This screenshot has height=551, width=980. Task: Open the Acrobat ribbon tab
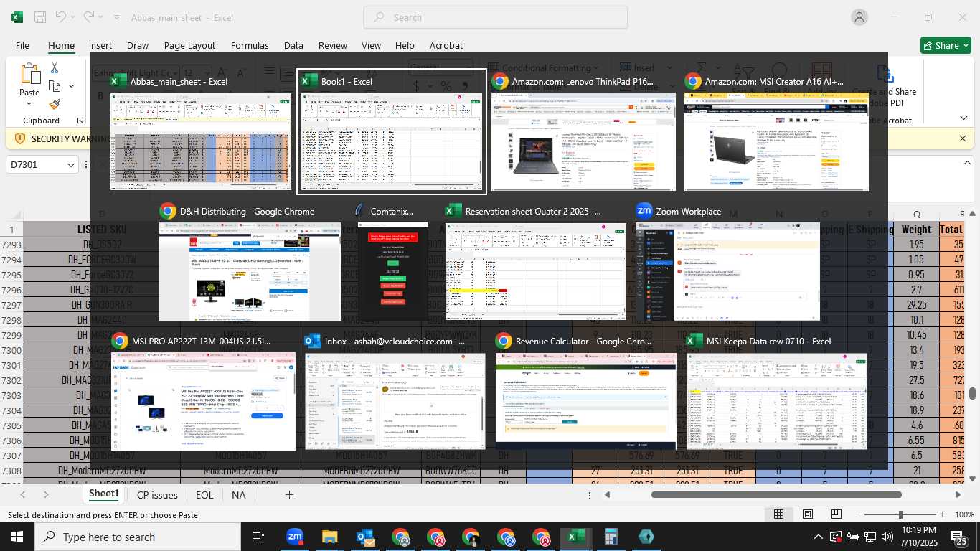pos(446,45)
